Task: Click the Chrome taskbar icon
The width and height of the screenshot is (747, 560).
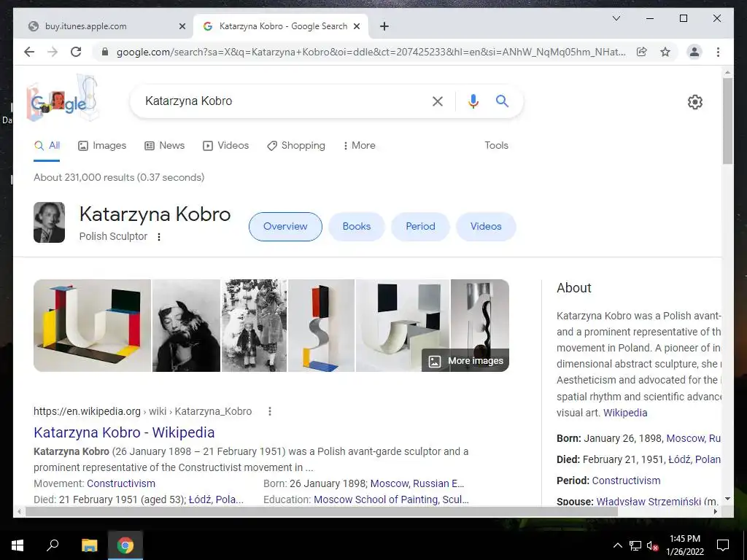Action: [x=125, y=545]
